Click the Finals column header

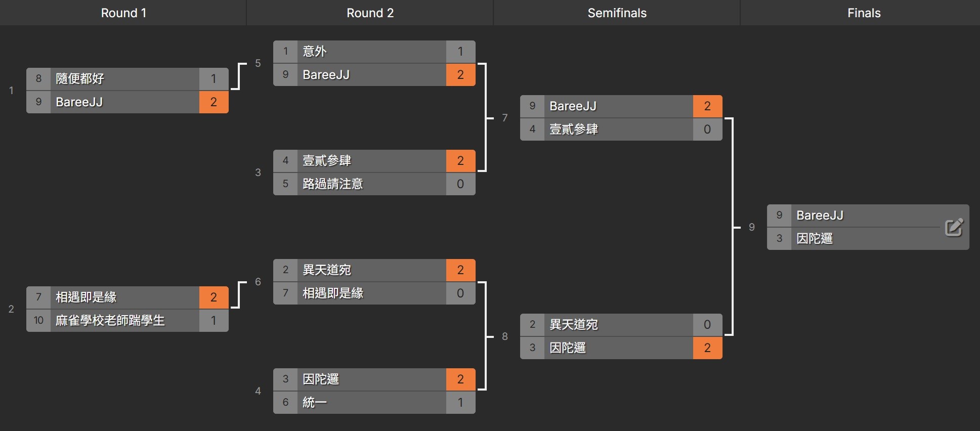(x=864, y=13)
